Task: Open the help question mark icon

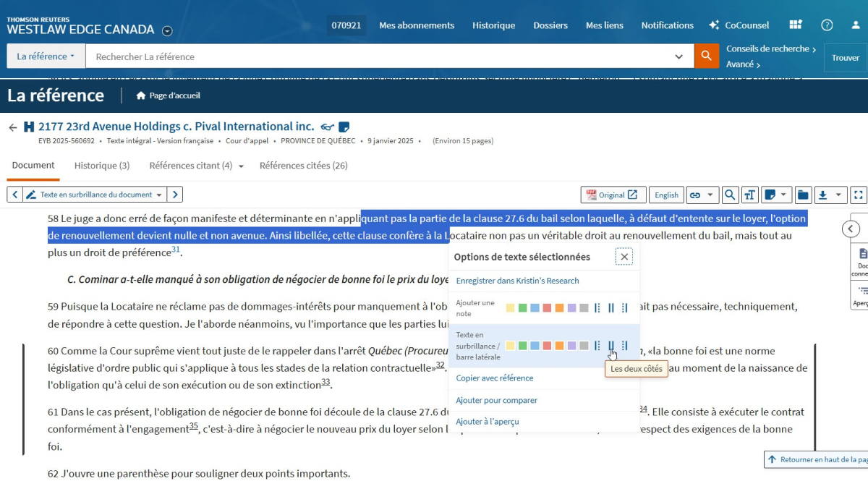Action: click(x=827, y=25)
